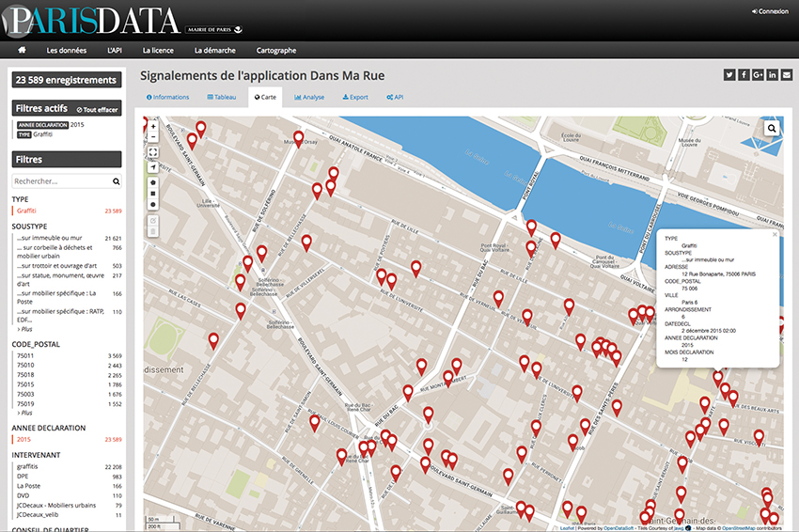Open La démarche menu item

pos(215,50)
